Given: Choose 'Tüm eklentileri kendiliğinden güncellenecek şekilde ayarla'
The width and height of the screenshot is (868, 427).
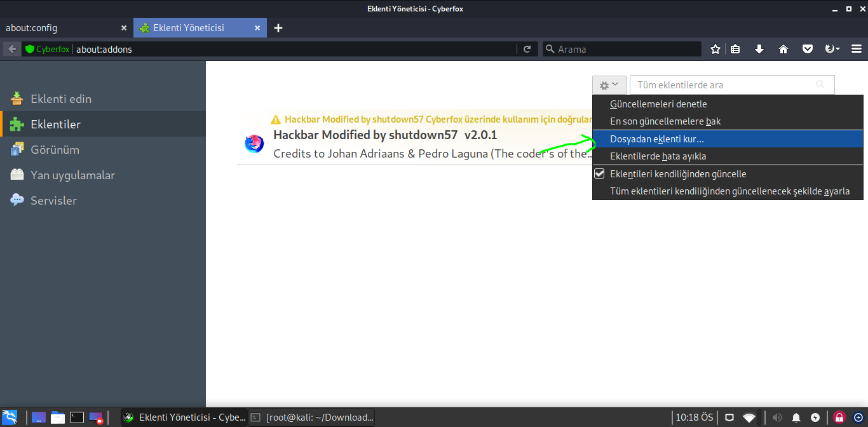Looking at the screenshot, I should [728, 191].
